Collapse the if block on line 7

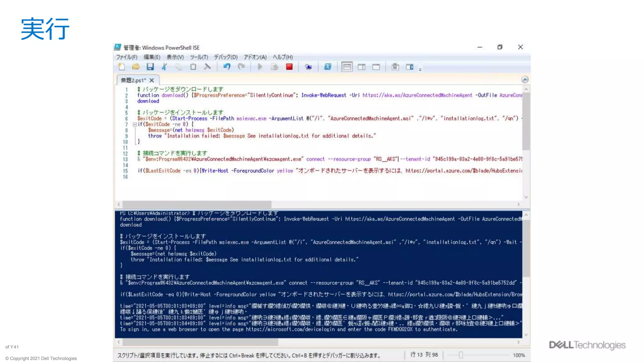(x=135, y=124)
